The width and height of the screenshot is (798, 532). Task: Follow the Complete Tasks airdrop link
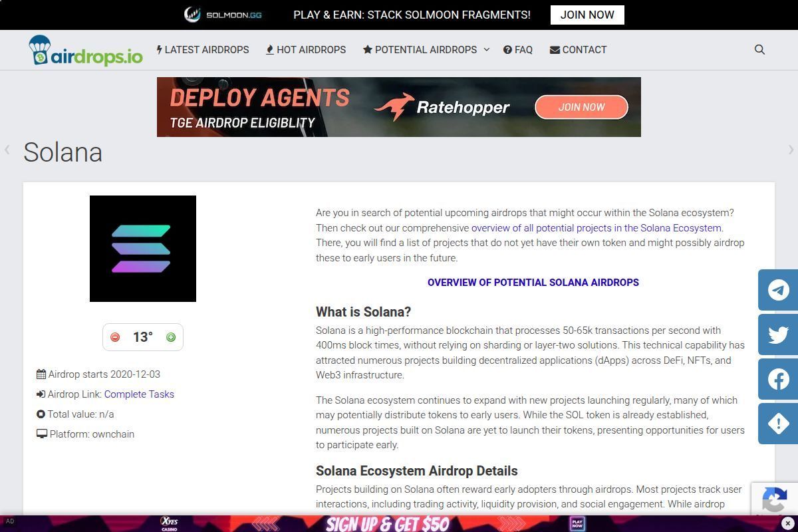tap(139, 394)
